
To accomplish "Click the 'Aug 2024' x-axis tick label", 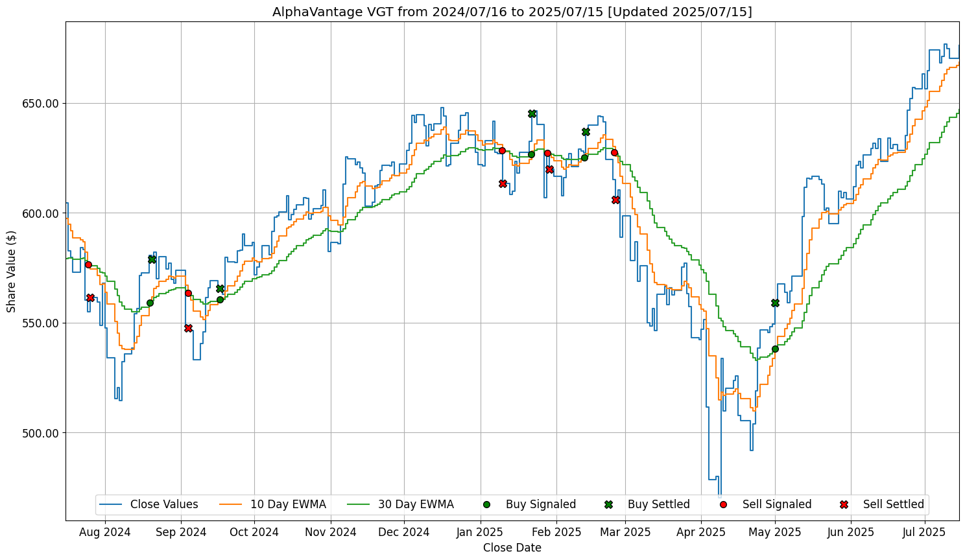I will point(104,532).
